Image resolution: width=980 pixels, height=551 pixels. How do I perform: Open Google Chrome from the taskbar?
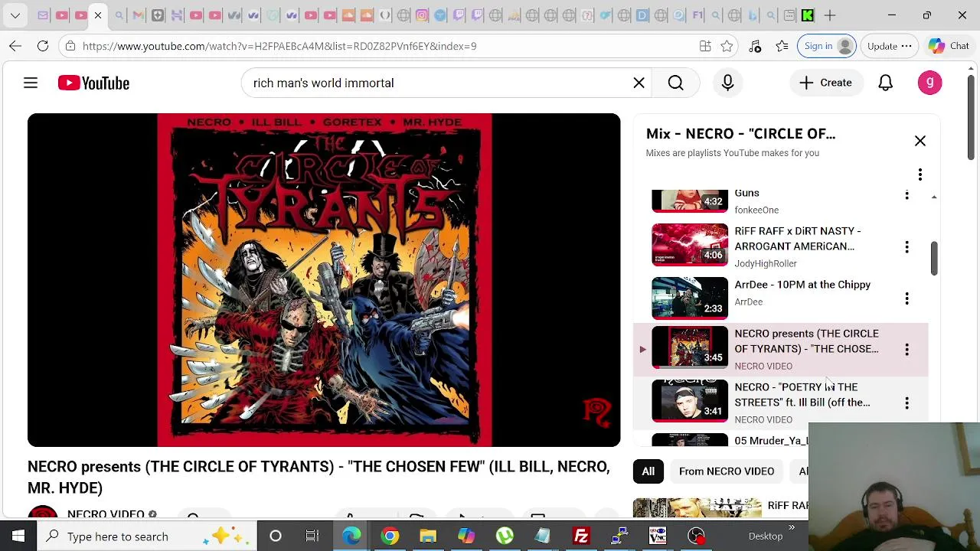[390, 536]
